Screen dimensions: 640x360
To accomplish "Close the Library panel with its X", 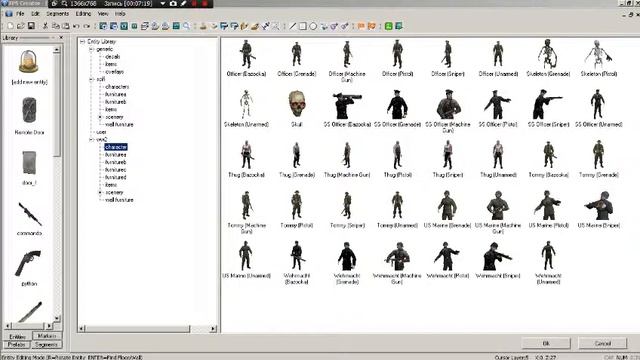I will pos(61,38).
